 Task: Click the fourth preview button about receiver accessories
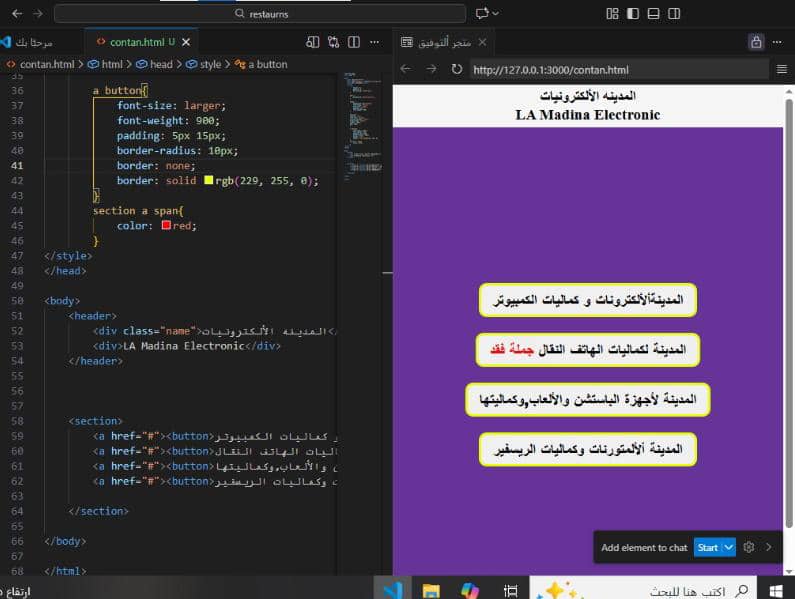(x=588, y=449)
